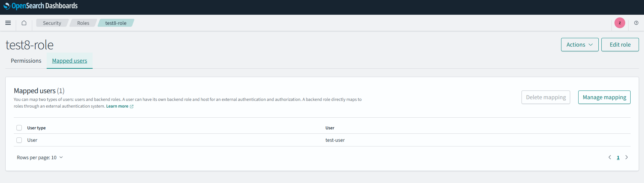Select all rows header checkbox
The image size is (644, 183).
[19, 128]
